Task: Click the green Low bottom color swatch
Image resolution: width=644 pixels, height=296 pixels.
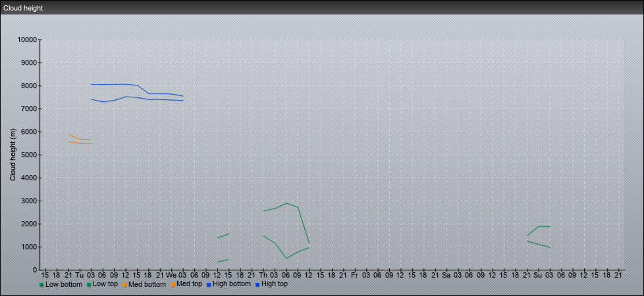Action: point(41,285)
